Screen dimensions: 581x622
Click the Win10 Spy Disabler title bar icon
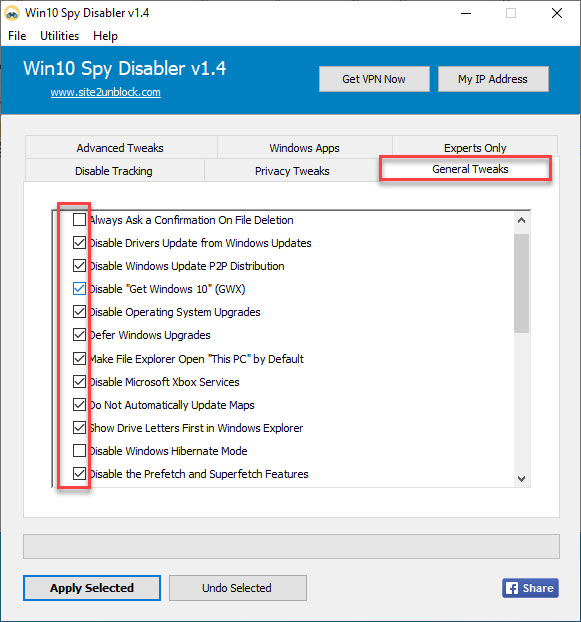12,13
